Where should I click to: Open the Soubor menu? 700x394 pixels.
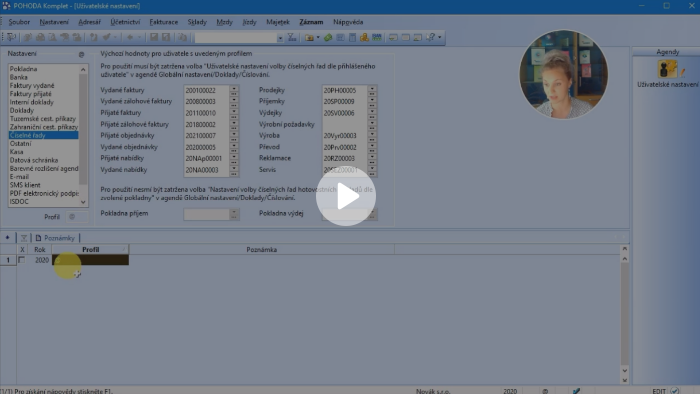tap(19, 22)
